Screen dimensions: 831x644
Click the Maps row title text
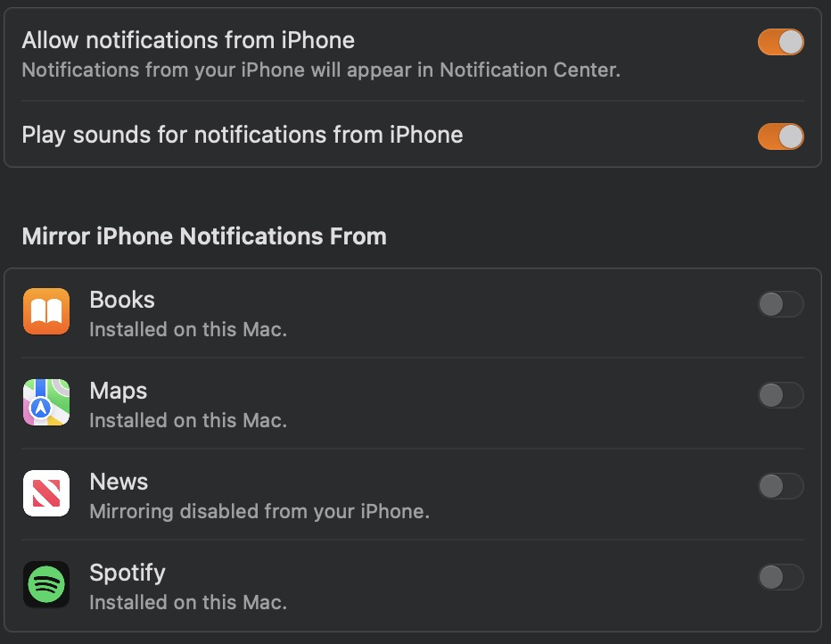119,391
